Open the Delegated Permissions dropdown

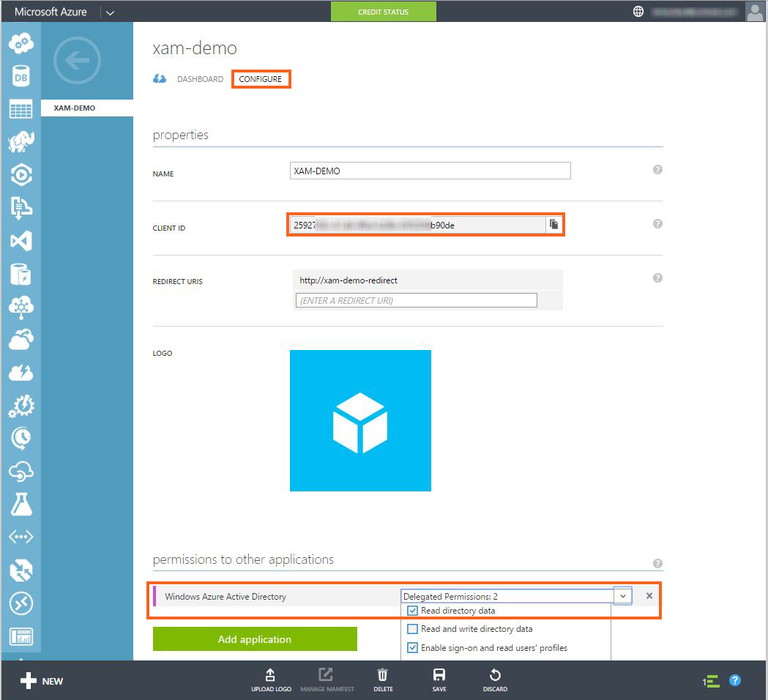pyautogui.click(x=622, y=595)
